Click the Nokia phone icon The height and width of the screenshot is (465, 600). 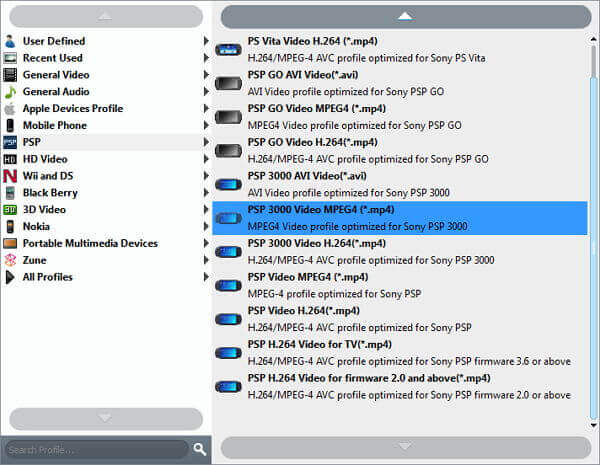pos(10,226)
